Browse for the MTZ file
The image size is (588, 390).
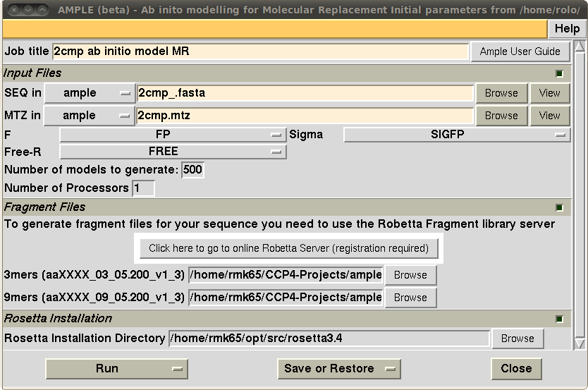click(x=501, y=116)
